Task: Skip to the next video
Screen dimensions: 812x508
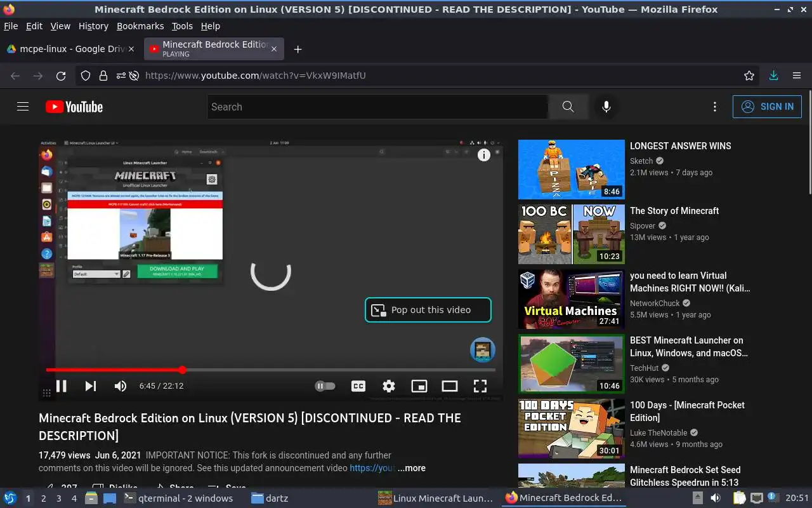Action: tap(91, 385)
